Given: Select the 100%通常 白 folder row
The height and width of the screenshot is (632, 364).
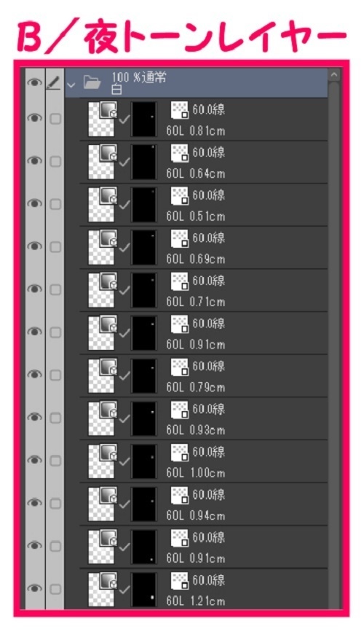Looking at the screenshot, I should (x=197, y=82).
